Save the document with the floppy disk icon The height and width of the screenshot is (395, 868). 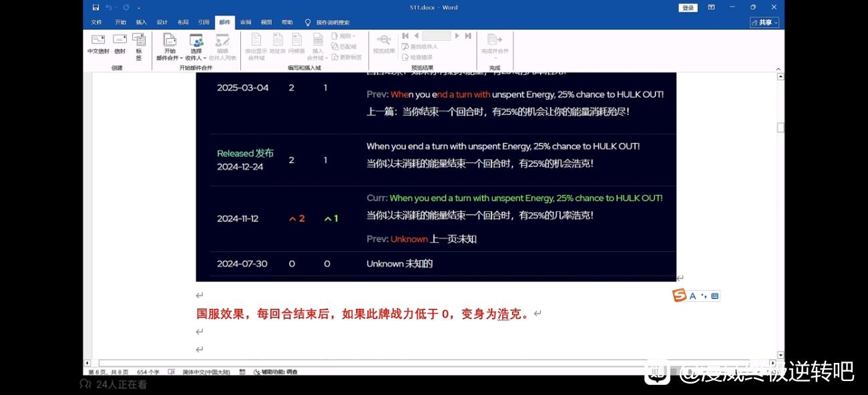coord(96,7)
